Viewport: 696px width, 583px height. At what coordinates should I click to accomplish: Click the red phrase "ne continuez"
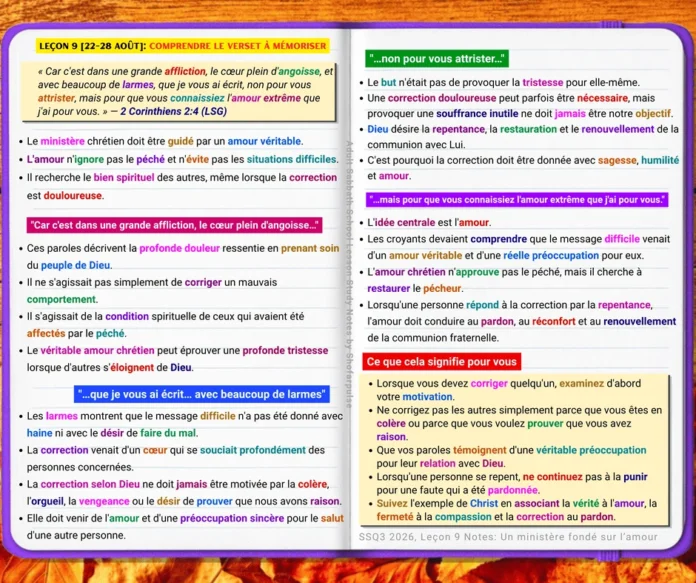click(x=552, y=477)
